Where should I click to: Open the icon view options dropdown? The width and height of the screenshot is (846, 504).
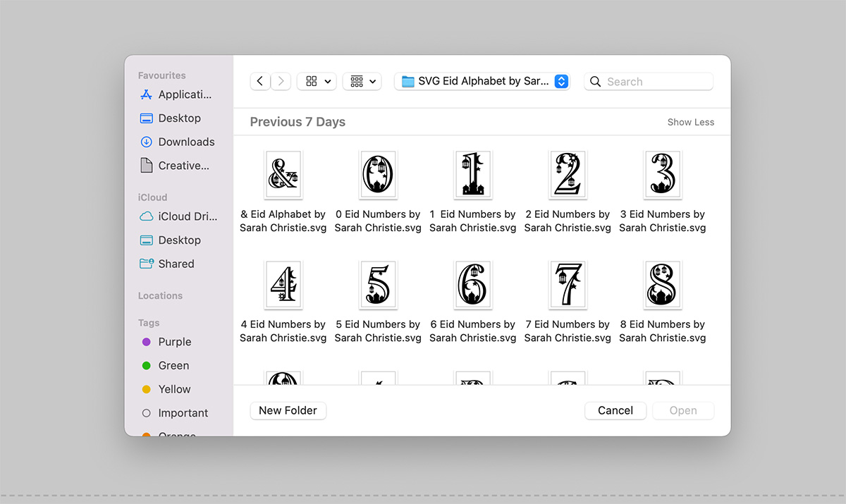click(x=317, y=81)
